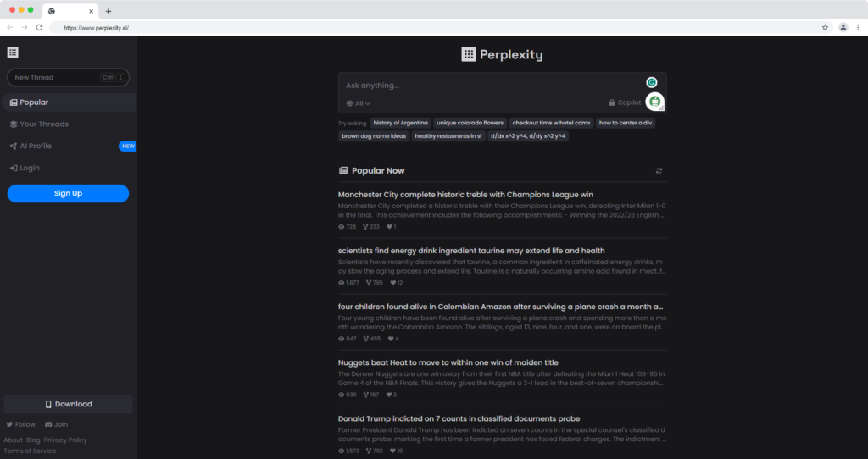Screen dimensions: 868x459
Task: Click the Download button in sidebar
Action: (68, 404)
